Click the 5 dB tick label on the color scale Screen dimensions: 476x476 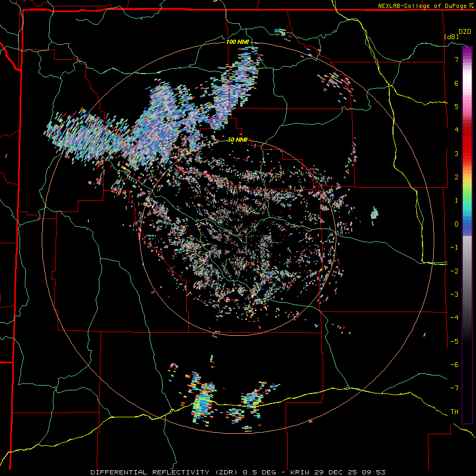tap(456, 106)
